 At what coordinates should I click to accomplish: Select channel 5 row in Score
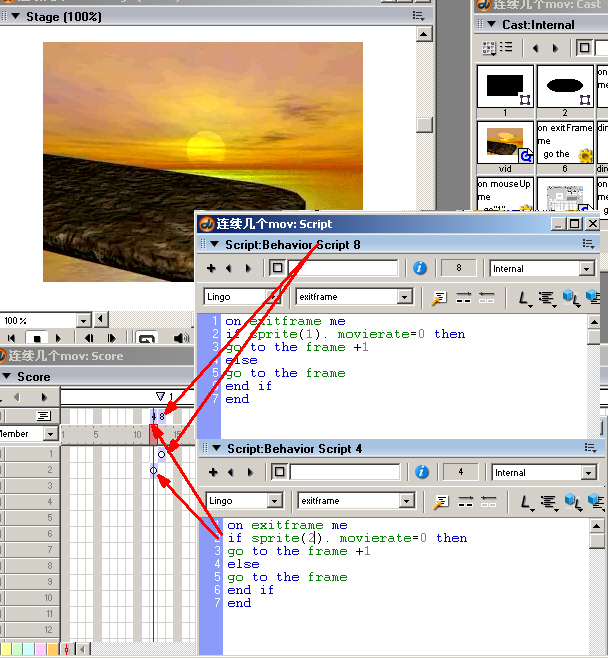(x=30, y=518)
